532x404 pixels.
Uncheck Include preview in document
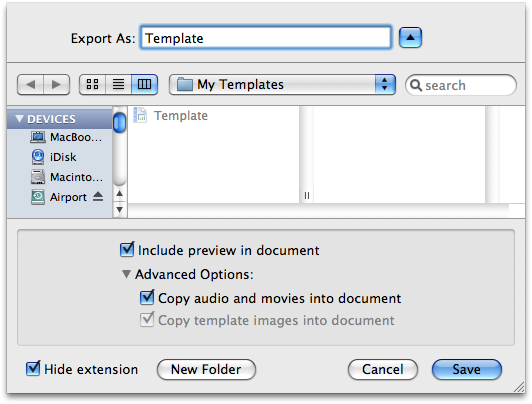click(x=127, y=250)
